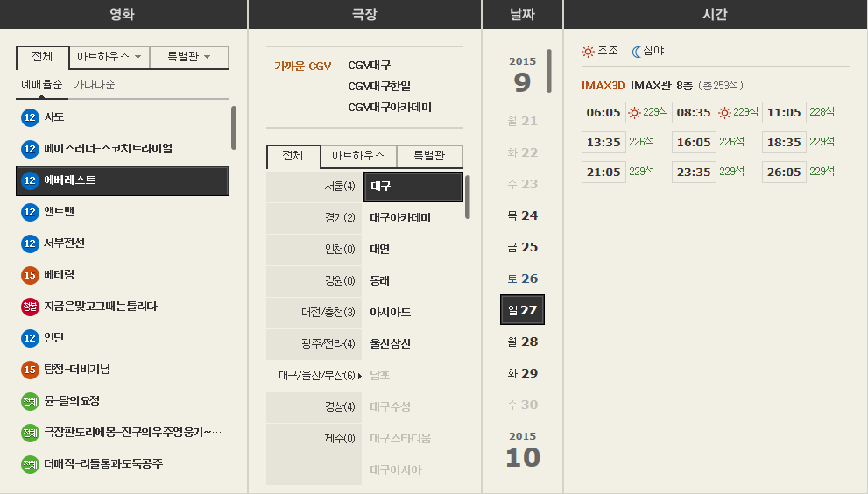Expand the 제주(0) region
Screen dimensions: 868x494
(x=314, y=439)
